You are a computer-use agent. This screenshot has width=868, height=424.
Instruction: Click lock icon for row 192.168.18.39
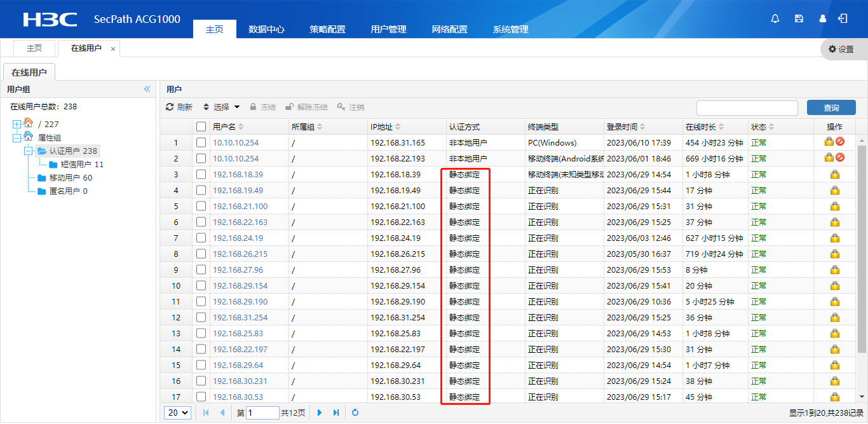(x=835, y=174)
